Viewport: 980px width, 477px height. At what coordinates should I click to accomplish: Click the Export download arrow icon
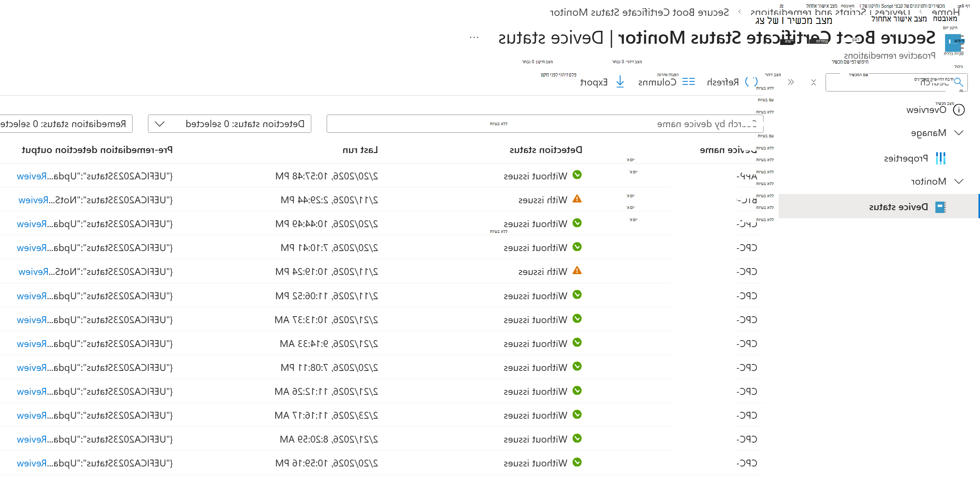620,82
